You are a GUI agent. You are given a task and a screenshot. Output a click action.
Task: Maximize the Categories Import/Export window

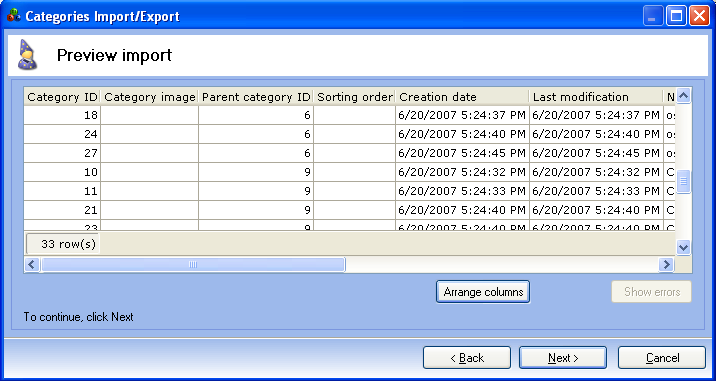point(676,17)
